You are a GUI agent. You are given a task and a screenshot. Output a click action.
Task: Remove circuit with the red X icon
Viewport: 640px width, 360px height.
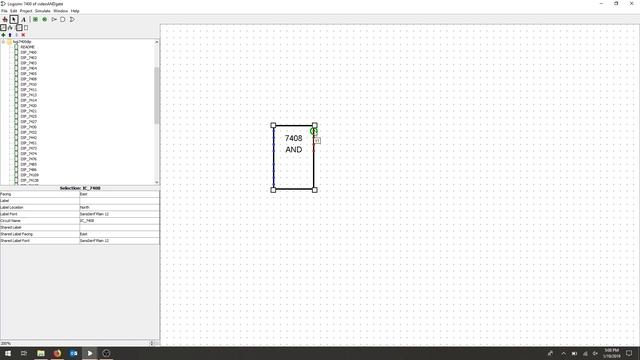click(23, 35)
